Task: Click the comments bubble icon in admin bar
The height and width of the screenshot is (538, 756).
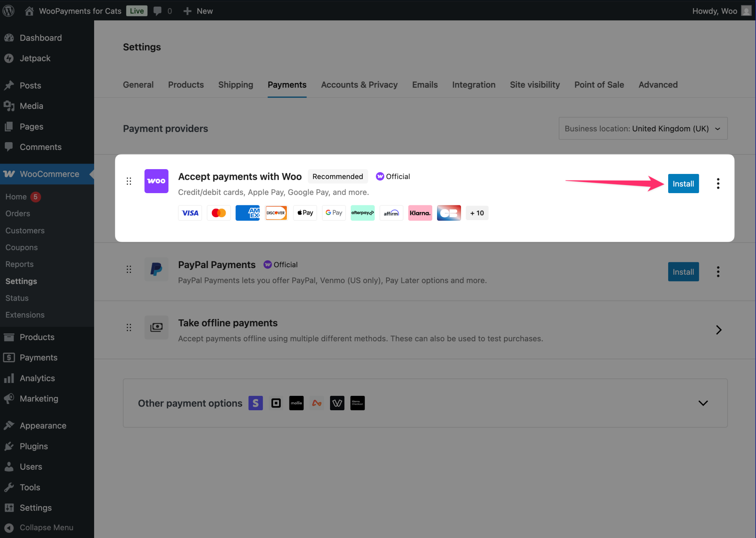Action: click(x=158, y=11)
